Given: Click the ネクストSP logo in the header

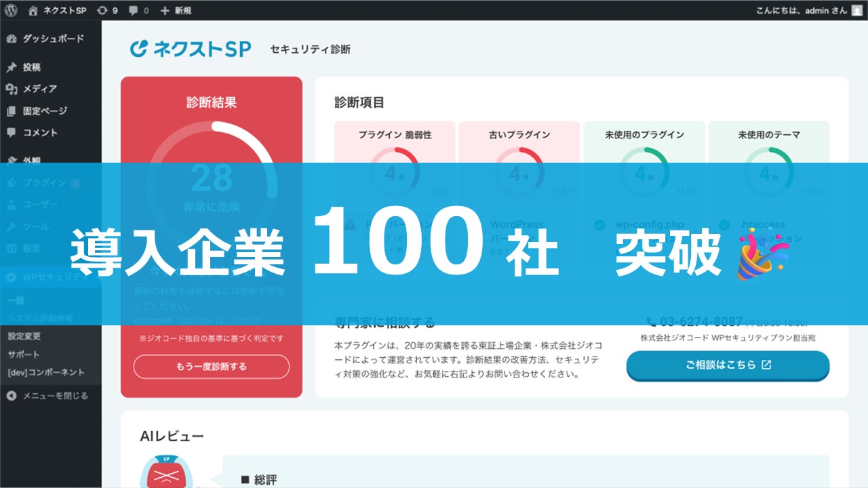Looking at the screenshot, I should [191, 49].
